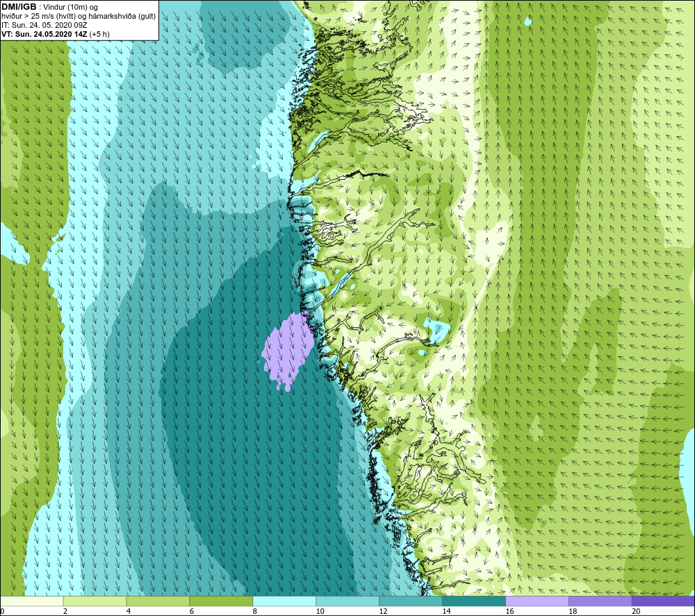Click the lavender high-wind patch offshore
Viewport: 695px width, 616px height.
point(287,350)
